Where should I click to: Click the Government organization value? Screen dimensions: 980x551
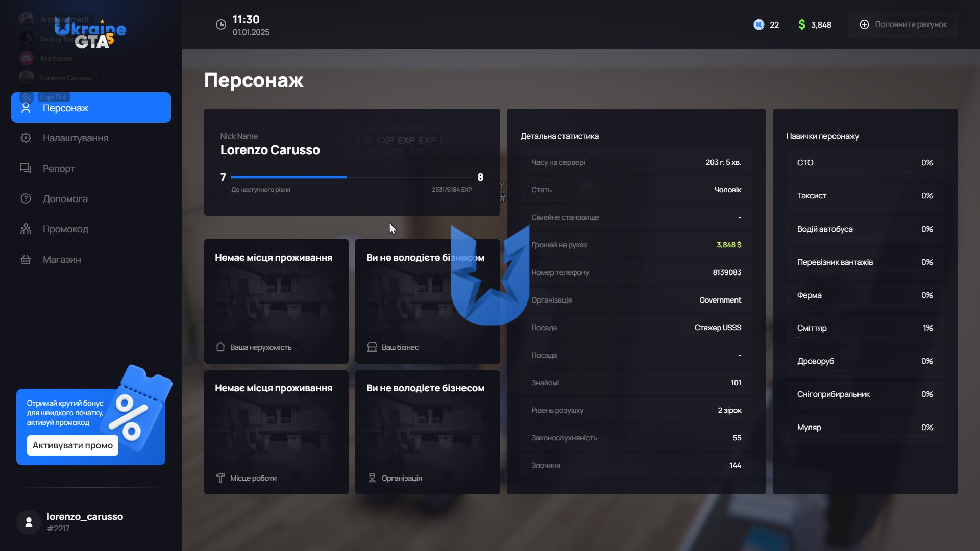[720, 300]
